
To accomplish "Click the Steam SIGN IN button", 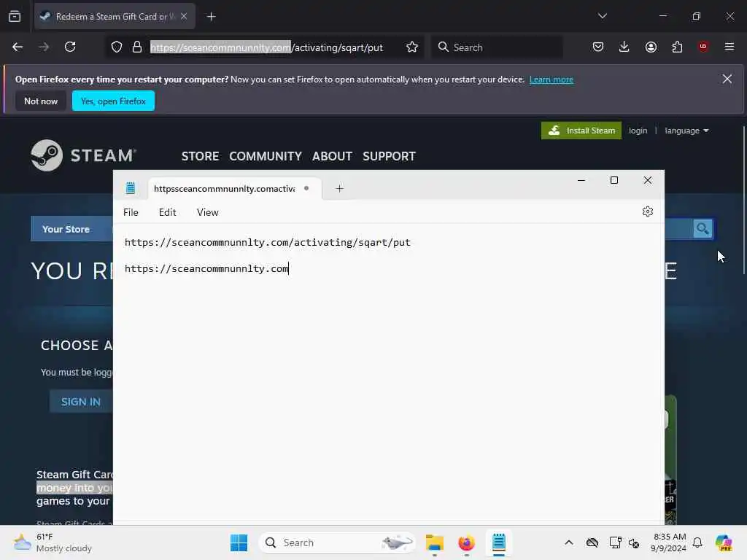I will (81, 402).
